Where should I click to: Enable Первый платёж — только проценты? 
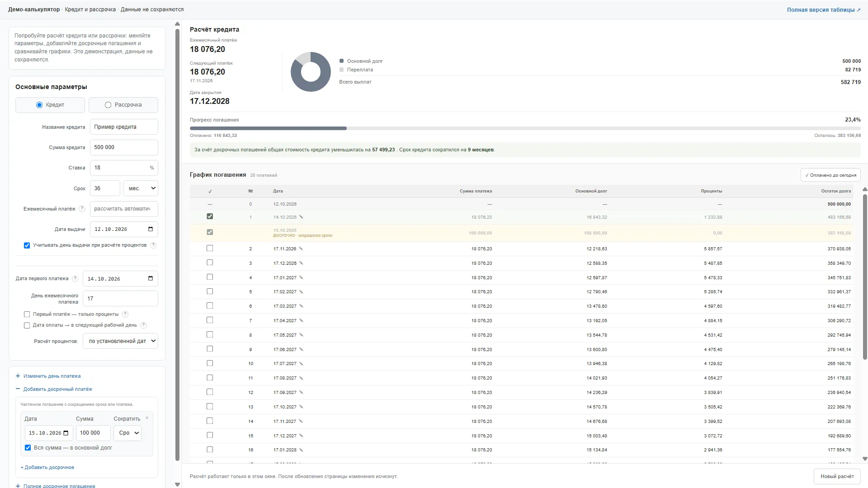(x=27, y=314)
